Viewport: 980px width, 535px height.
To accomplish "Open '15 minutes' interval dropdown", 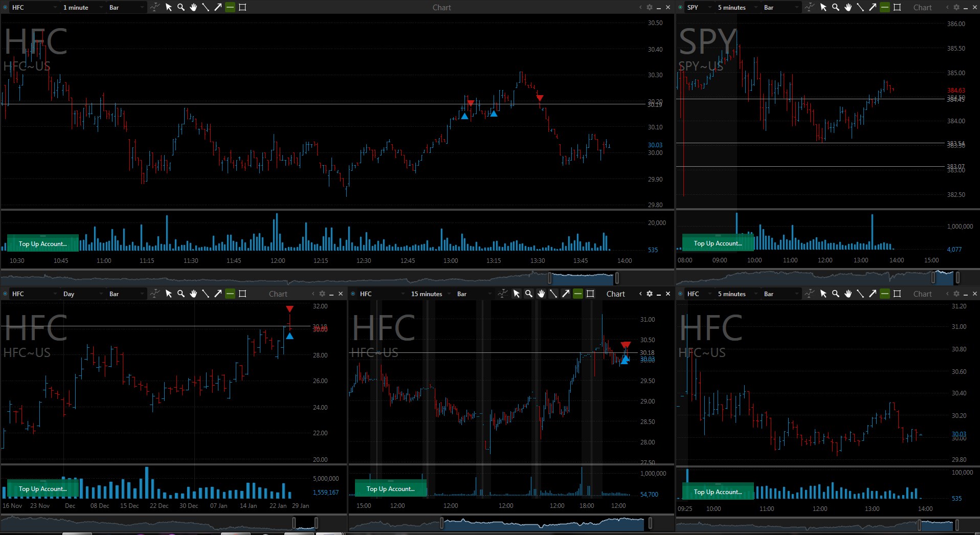I will coord(431,294).
